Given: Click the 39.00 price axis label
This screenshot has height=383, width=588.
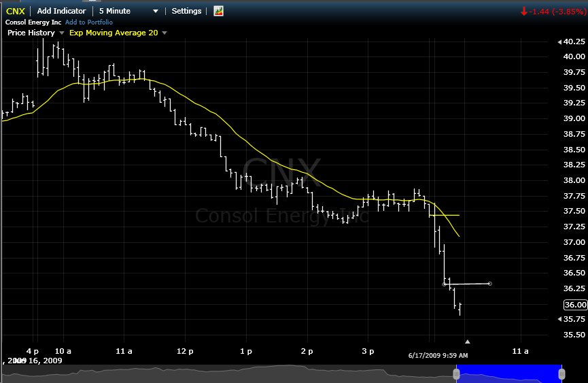Looking at the screenshot, I should (574, 118).
